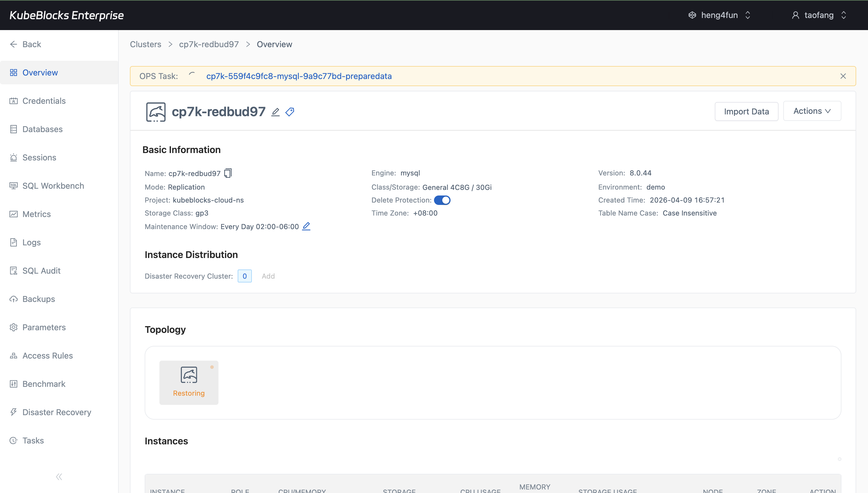This screenshot has height=493, width=868.
Task: Edit the cluster name with pencil icon
Action: click(275, 112)
